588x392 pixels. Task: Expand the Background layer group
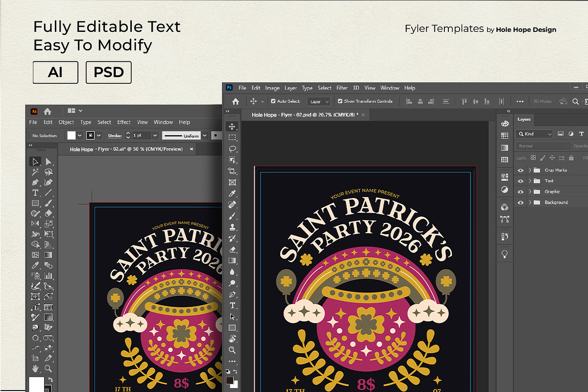click(530, 202)
